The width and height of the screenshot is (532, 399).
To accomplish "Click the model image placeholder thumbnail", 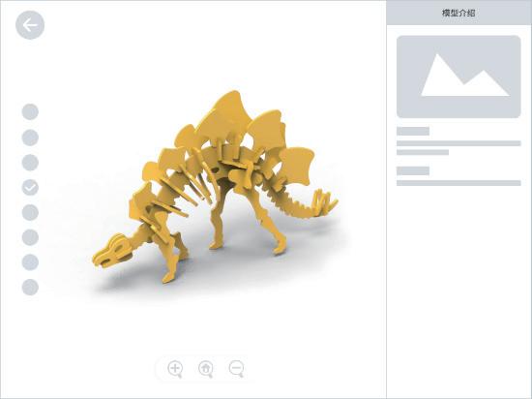I will 458,77.
